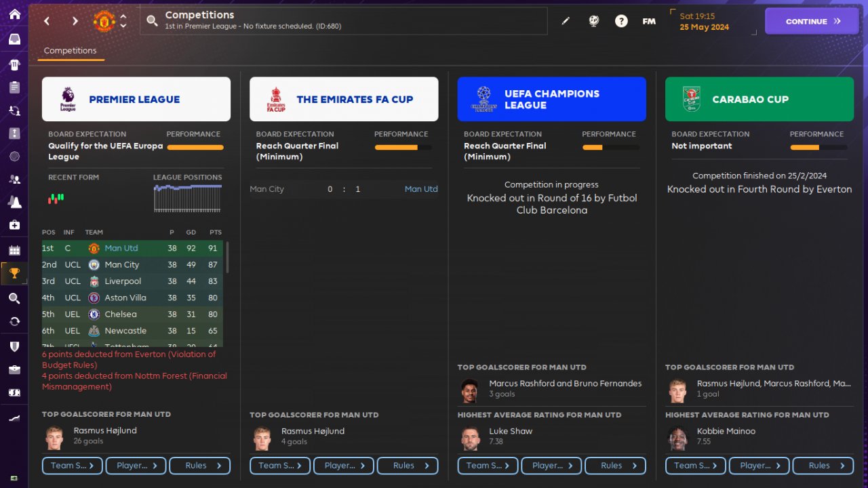Viewport: 868px width, 488px height.
Task: Open the Finances money icon in sidebar
Action: pos(14,392)
